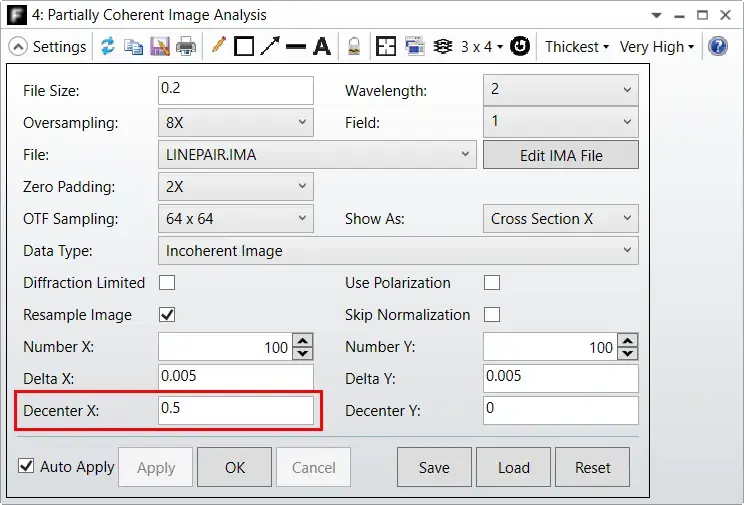Open the Thickest line menu

tap(577, 47)
